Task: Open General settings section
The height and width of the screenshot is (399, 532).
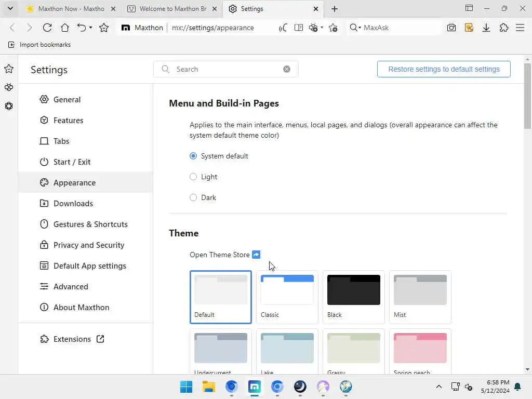Action: click(85, 99)
